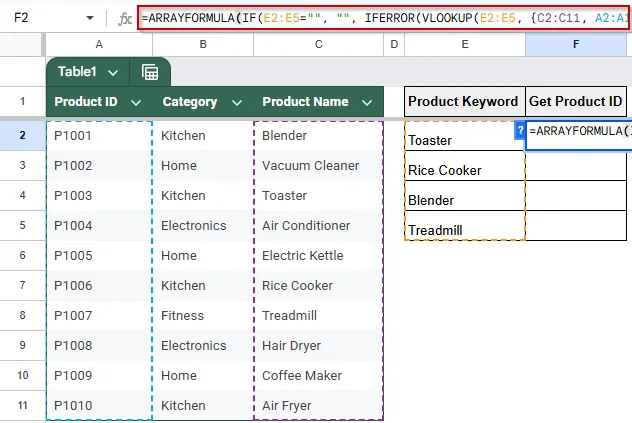Click the Toaster keyword cell in column E
Image resolution: width=632 pixels, height=423 pixels.
[x=465, y=136]
